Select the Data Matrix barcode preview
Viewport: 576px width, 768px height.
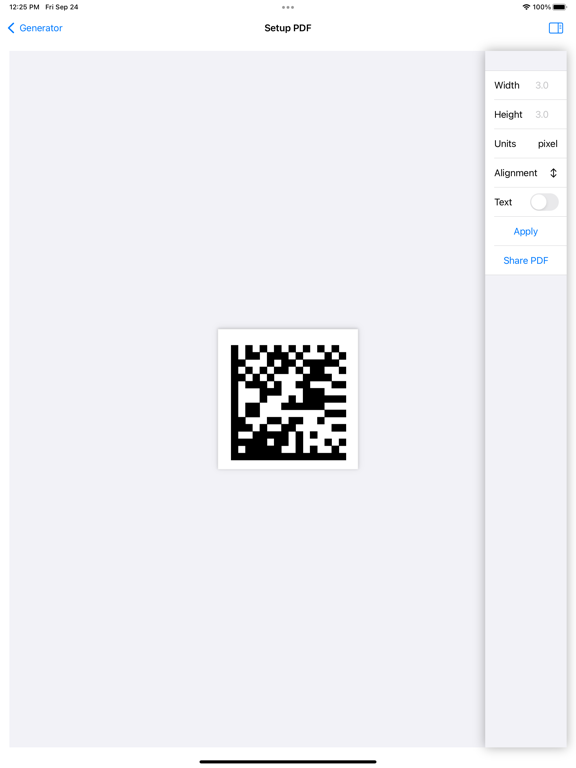tap(288, 399)
